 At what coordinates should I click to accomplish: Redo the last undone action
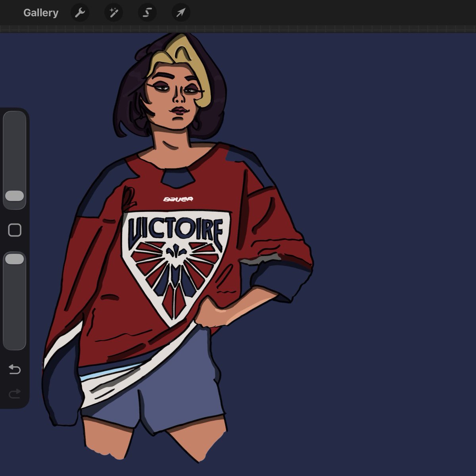[15, 393]
